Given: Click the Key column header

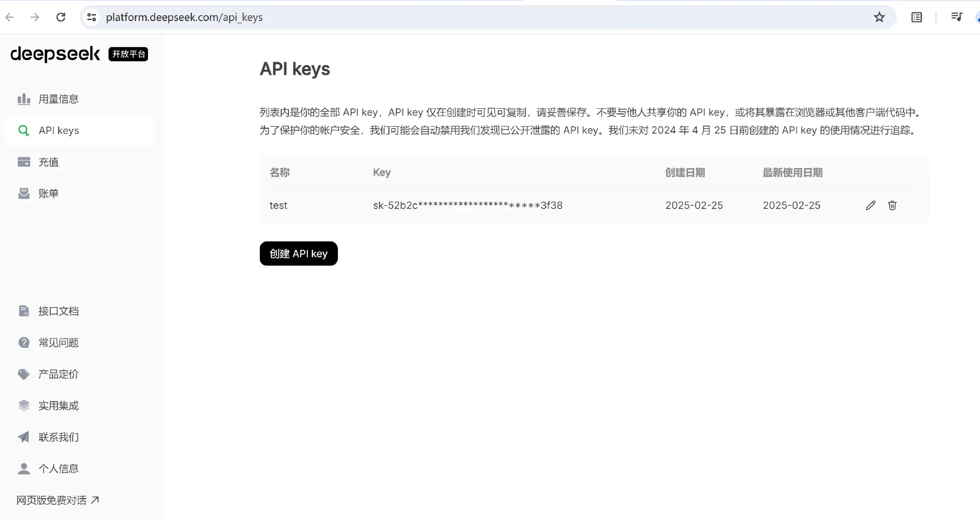Looking at the screenshot, I should pos(382,173).
